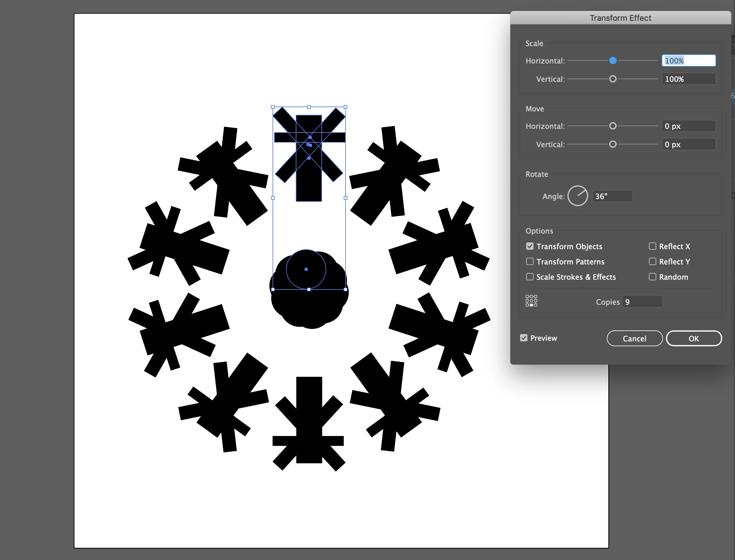This screenshot has height=560, width=735.
Task: Click the rotate angle dial
Action: tap(577, 196)
